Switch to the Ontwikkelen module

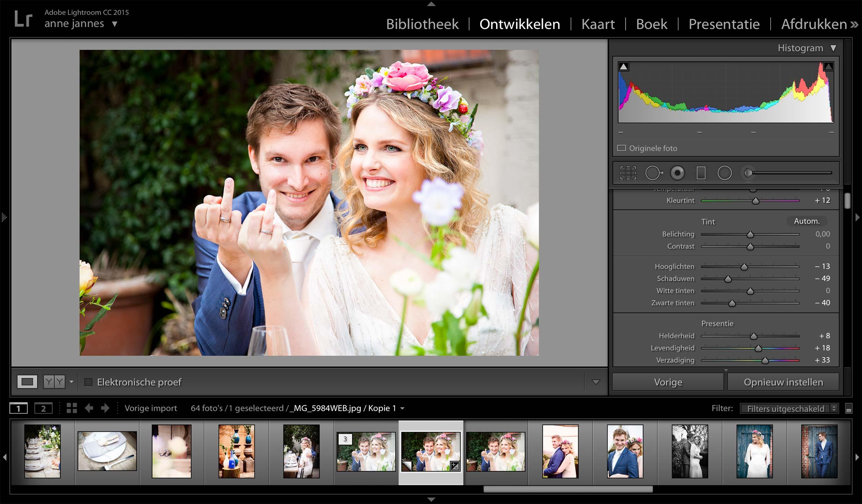coord(520,24)
